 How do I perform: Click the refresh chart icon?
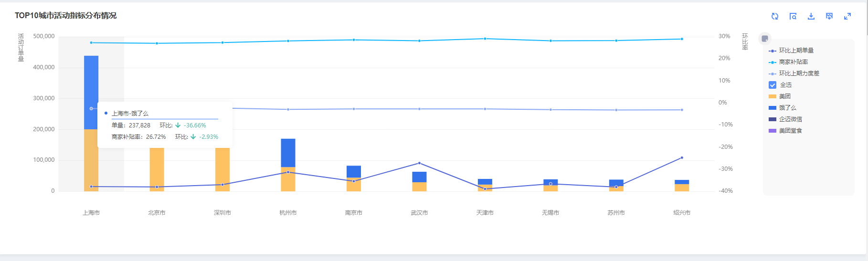(x=775, y=16)
